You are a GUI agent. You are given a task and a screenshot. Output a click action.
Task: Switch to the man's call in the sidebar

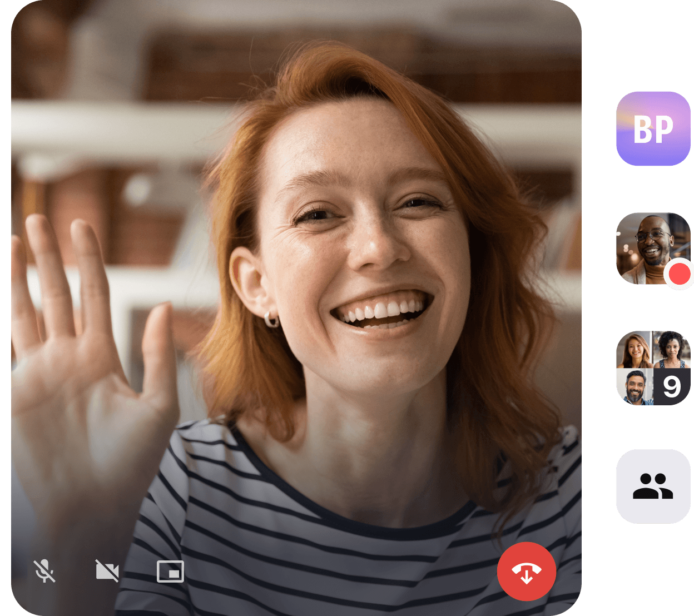coord(651,245)
